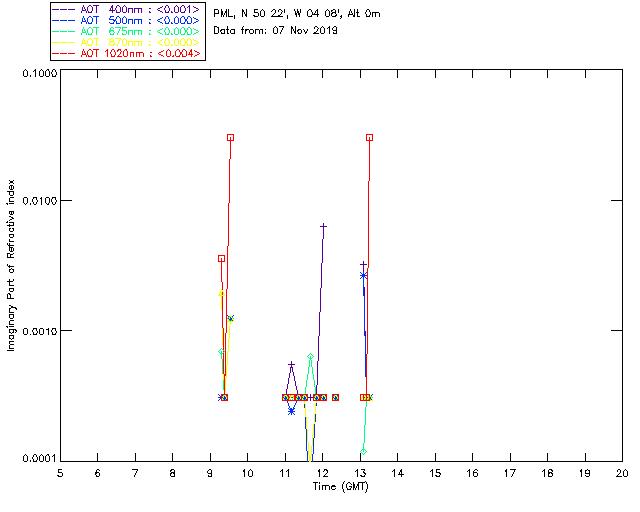Click the blue asterisk marker below baseline near hour 11.2
Viewport: 640px width, 512px height.
click(x=291, y=412)
